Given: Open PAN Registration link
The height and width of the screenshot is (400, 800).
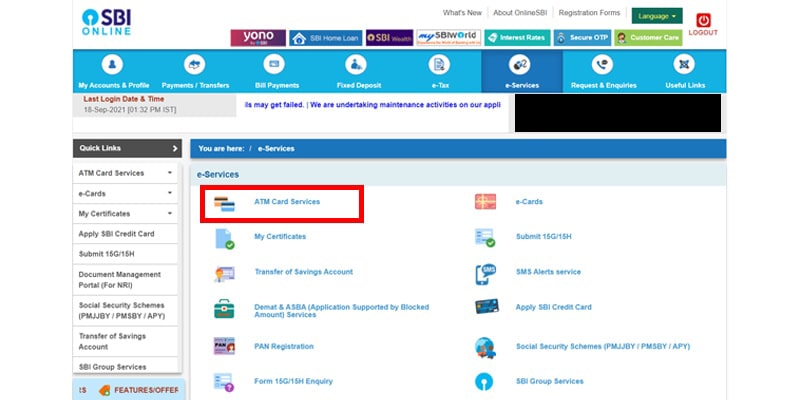Looking at the screenshot, I should tap(284, 346).
